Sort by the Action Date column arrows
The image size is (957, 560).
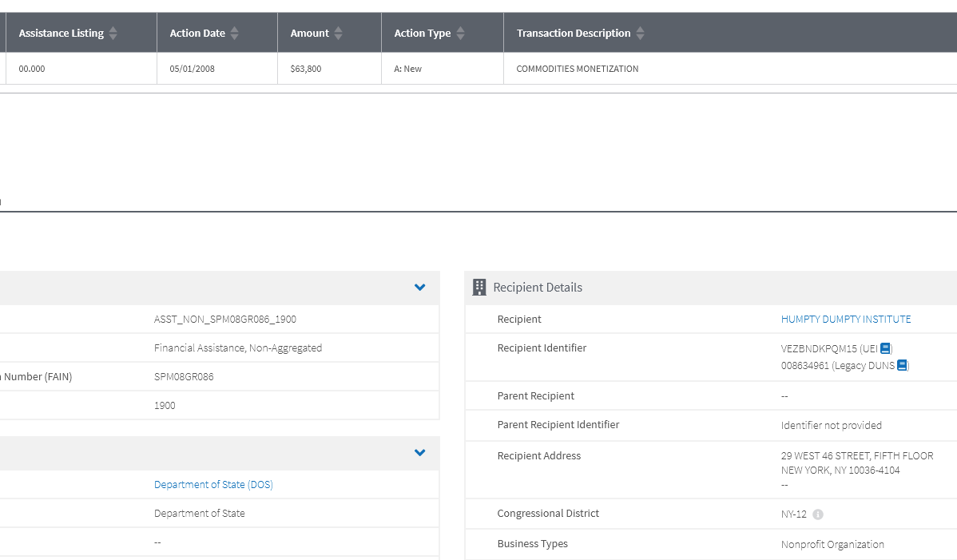click(234, 34)
